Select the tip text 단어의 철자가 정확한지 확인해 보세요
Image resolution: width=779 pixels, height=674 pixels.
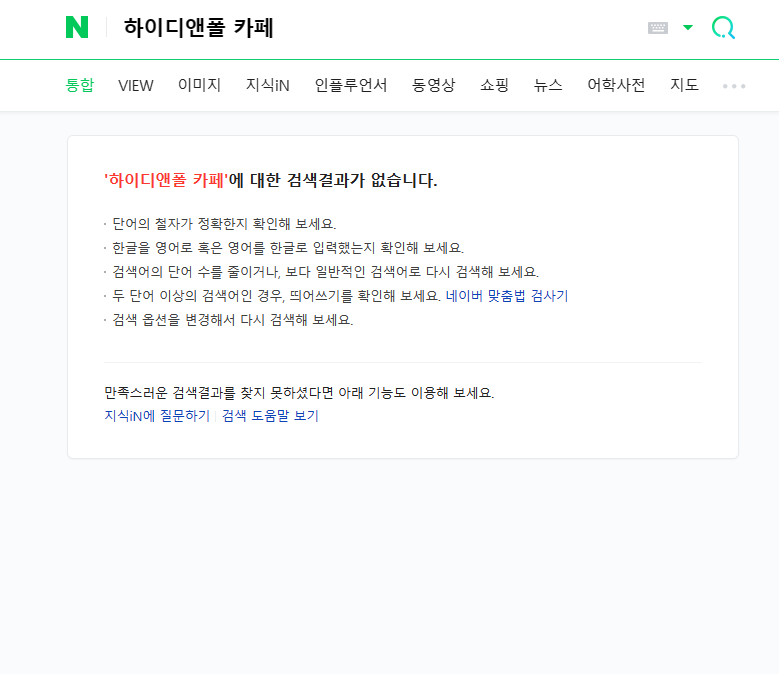(224, 224)
